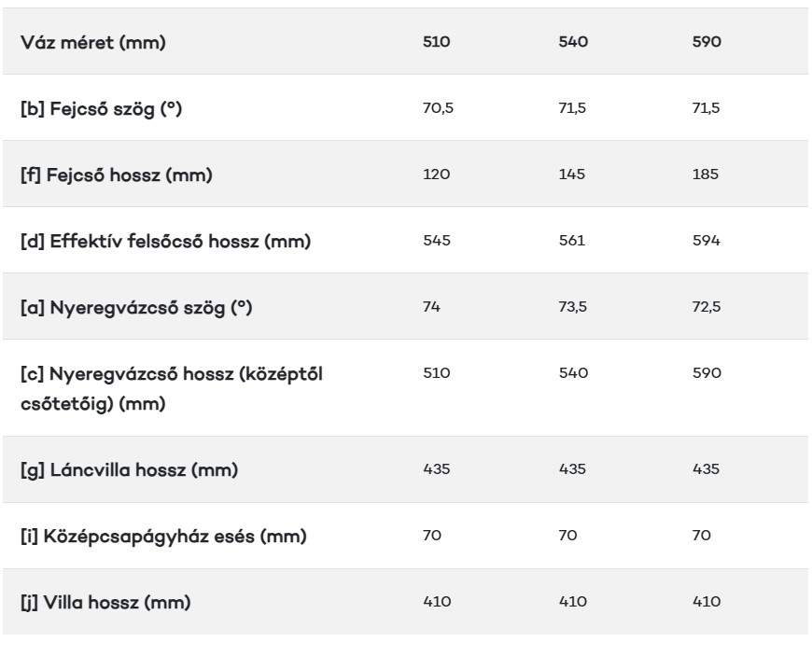Click the 70,5 head tube angle value
Image resolution: width=812 pixels, height=656 pixels.
pos(438,107)
